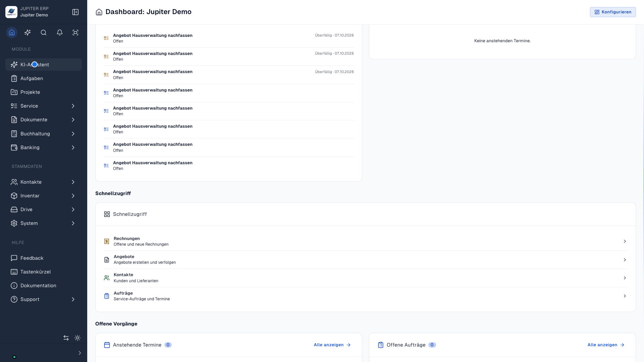Image resolution: width=644 pixels, height=362 pixels.
Task: Open the Feedback help item
Action: [x=44, y=258]
